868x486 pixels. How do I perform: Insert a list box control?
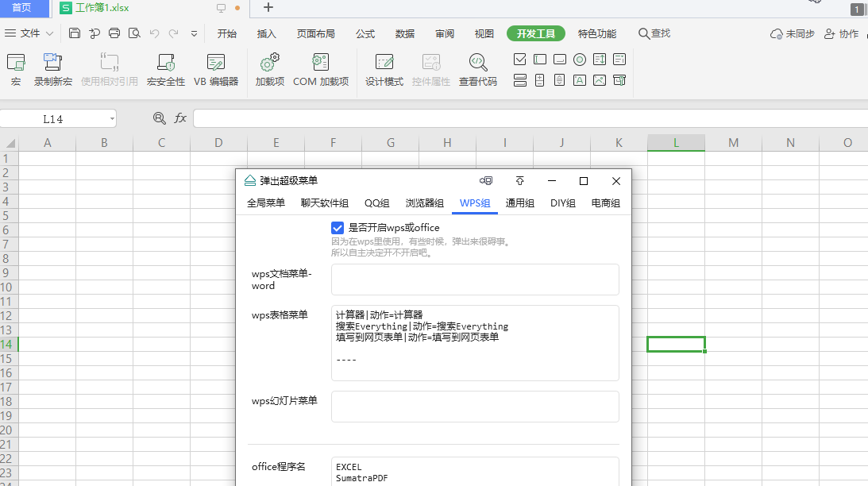[600, 60]
